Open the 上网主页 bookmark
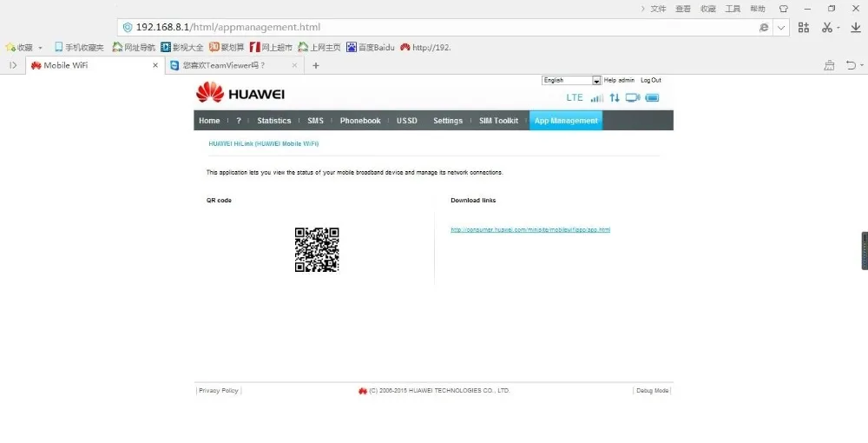This screenshot has height=443, width=868. pyautogui.click(x=319, y=48)
